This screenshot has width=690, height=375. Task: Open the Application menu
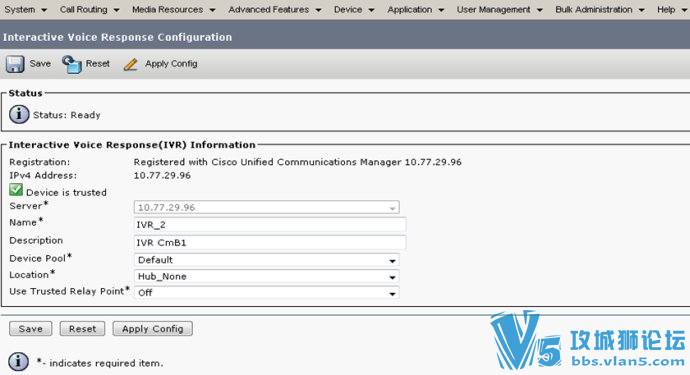[415, 9]
